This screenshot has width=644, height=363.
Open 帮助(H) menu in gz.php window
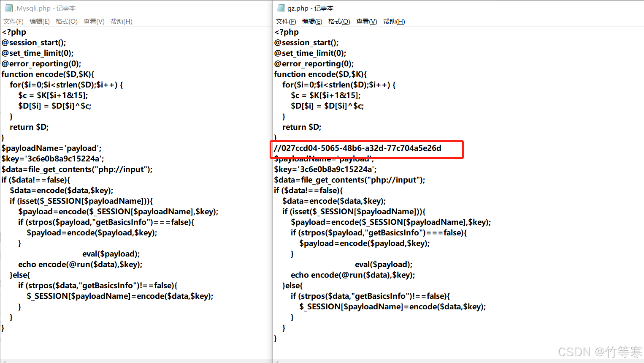(x=394, y=22)
